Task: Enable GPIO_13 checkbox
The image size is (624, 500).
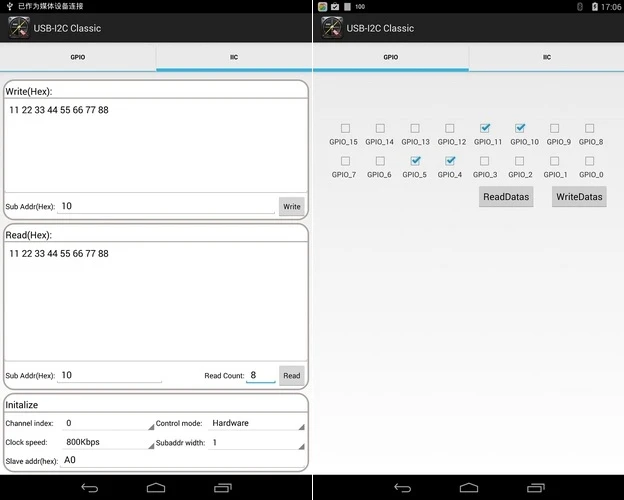Action: 415,128
